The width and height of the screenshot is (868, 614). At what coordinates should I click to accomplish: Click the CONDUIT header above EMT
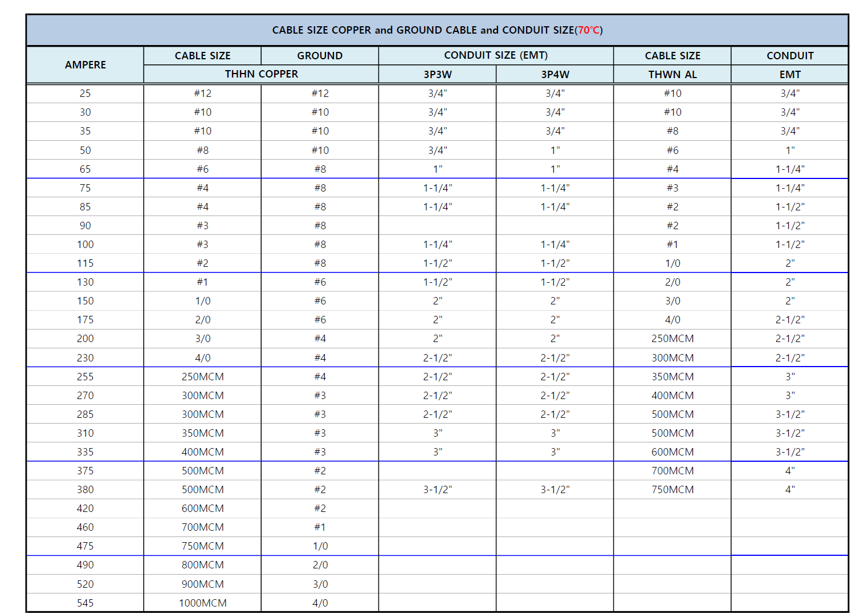point(790,56)
